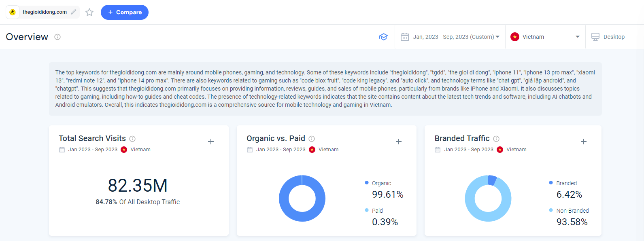This screenshot has height=241, width=644.
Task: Click the 84.78% Of All Desktop Traffic text
Action: coord(138,202)
